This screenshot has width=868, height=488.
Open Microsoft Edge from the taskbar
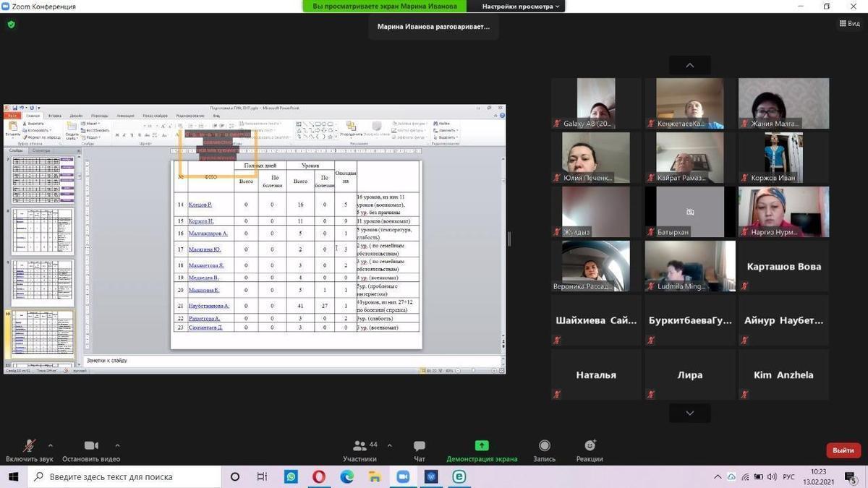tap(347, 476)
